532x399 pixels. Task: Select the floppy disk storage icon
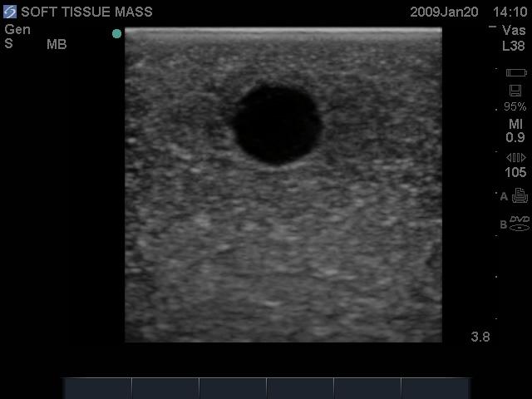(515, 90)
